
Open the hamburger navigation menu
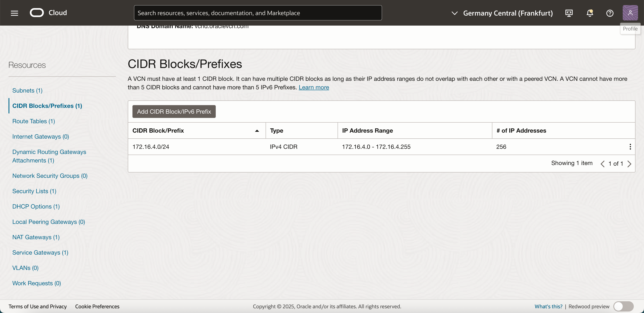tap(14, 13)
